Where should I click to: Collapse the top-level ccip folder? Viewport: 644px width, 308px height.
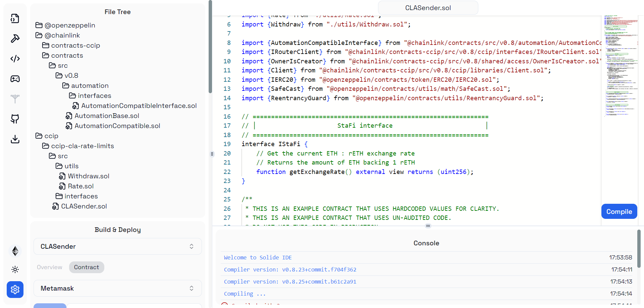tap(47, 136)
